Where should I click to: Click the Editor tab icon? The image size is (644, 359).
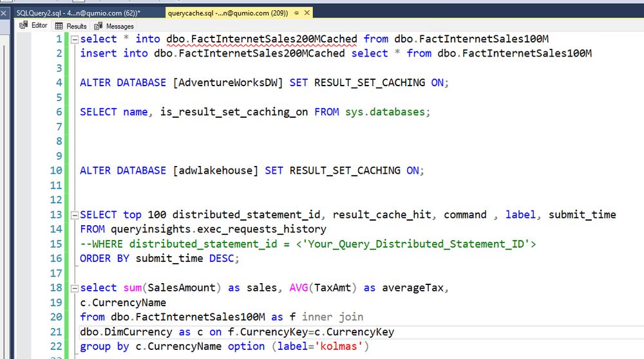[23, 26]
